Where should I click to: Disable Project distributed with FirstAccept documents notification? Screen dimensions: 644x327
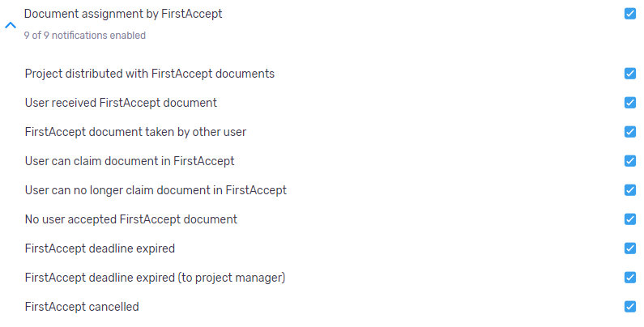click(630, 74)
